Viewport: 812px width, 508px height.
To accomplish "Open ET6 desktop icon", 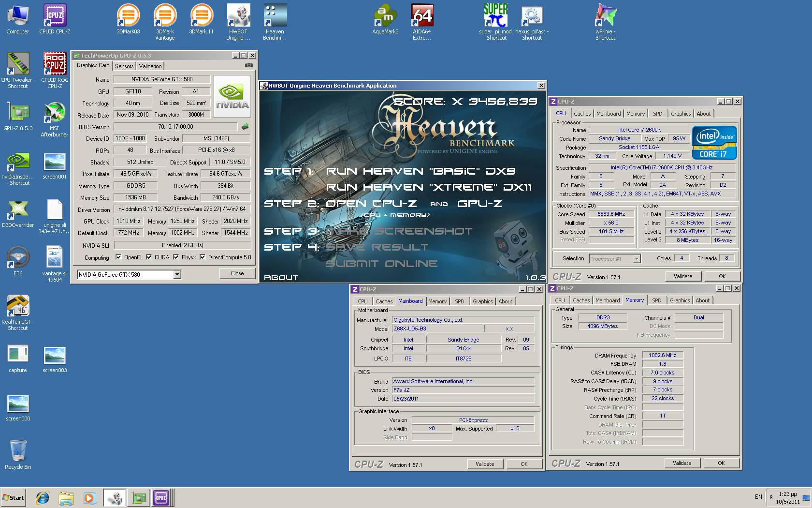I will [18, 261].
